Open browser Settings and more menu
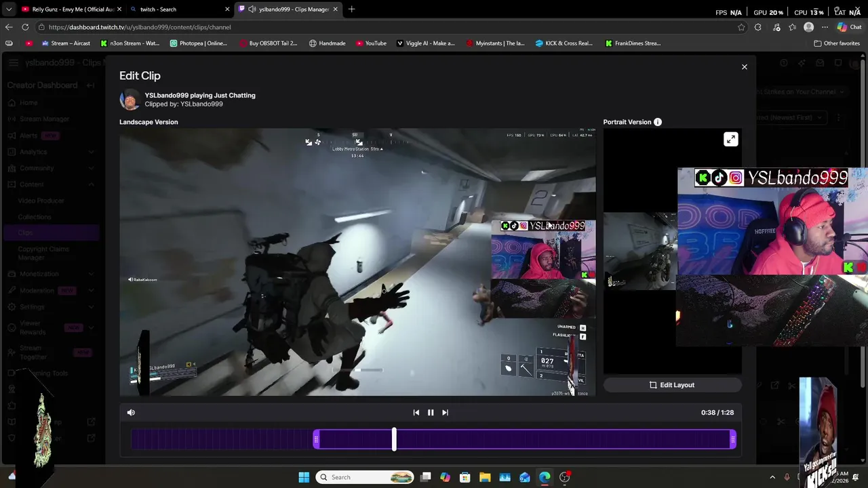868x488 pixels. click(825, 27)
